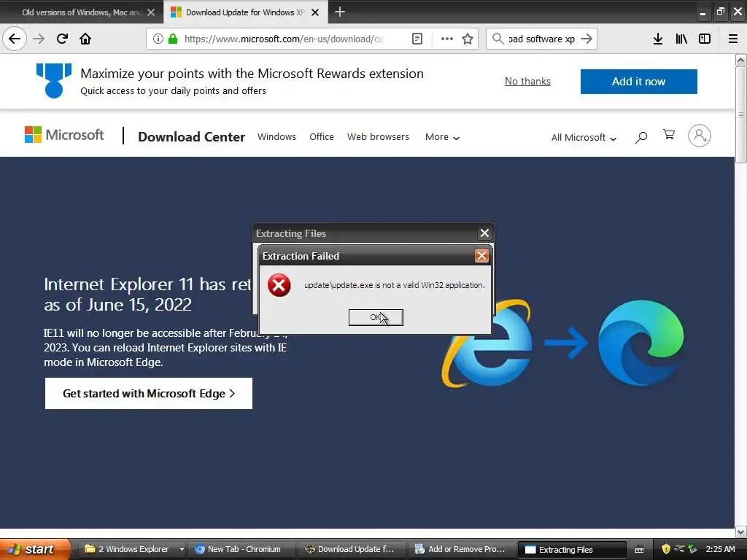Viewport: 747px width, 560px height.
Task: Click the search box text field
Action: (x=541, y=39)
